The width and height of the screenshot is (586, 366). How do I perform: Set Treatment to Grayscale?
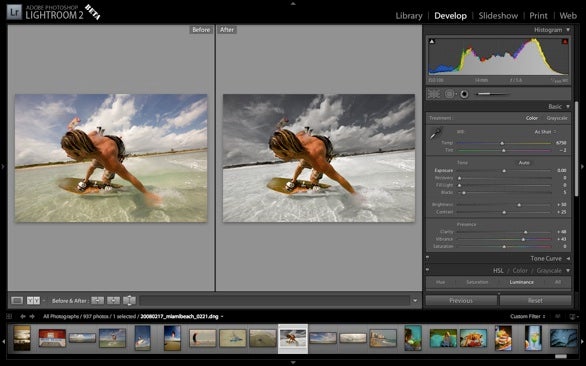(557, 118)
